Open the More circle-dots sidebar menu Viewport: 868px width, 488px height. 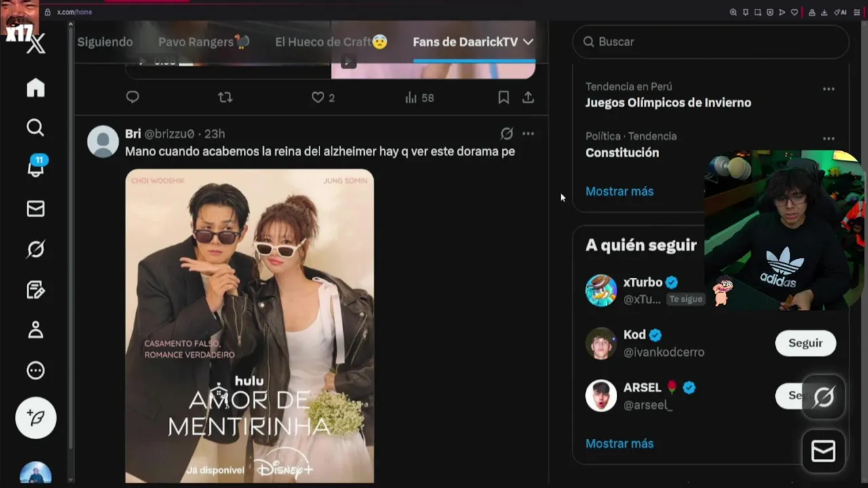[35, 371]
